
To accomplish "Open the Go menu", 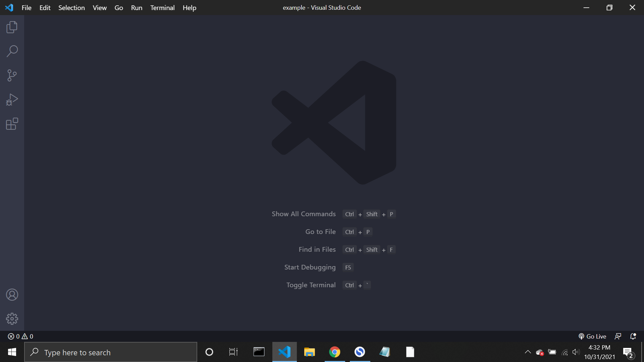I will click(119, 7).
